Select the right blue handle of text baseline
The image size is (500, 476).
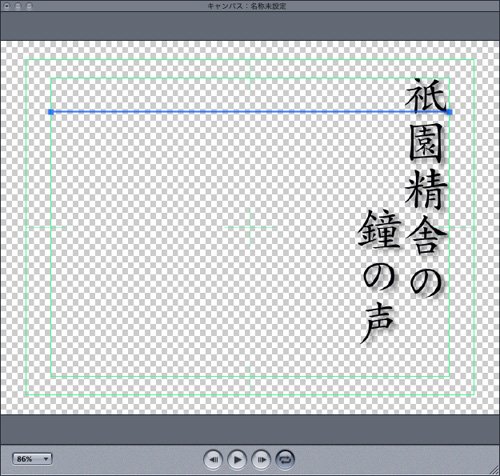(x=449, y=112)
